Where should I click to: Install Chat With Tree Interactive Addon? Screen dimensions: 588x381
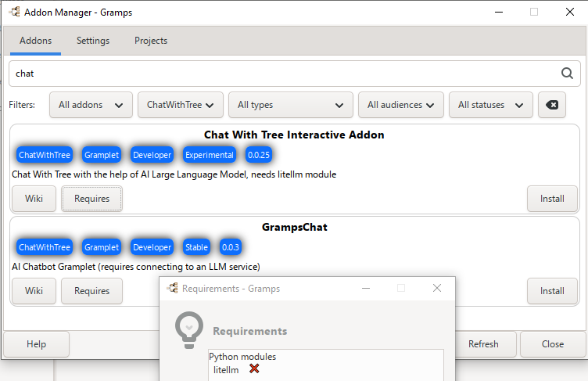pos(552,199)
